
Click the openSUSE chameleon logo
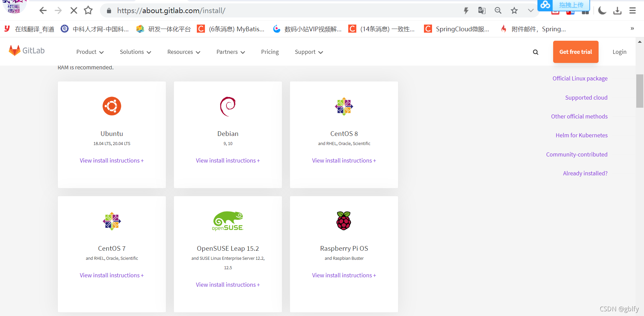tap(228, 221)
